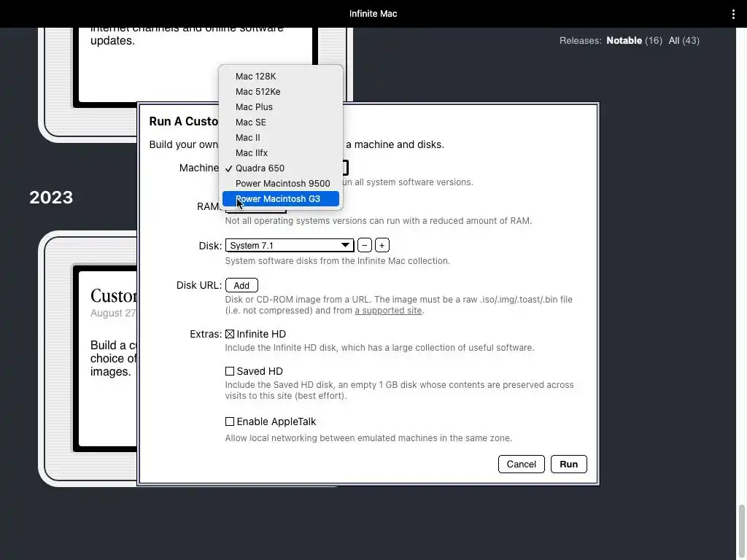Screen dimensions: 747x560
Task: Choose Mac II from the list
Action: (281, 137)
